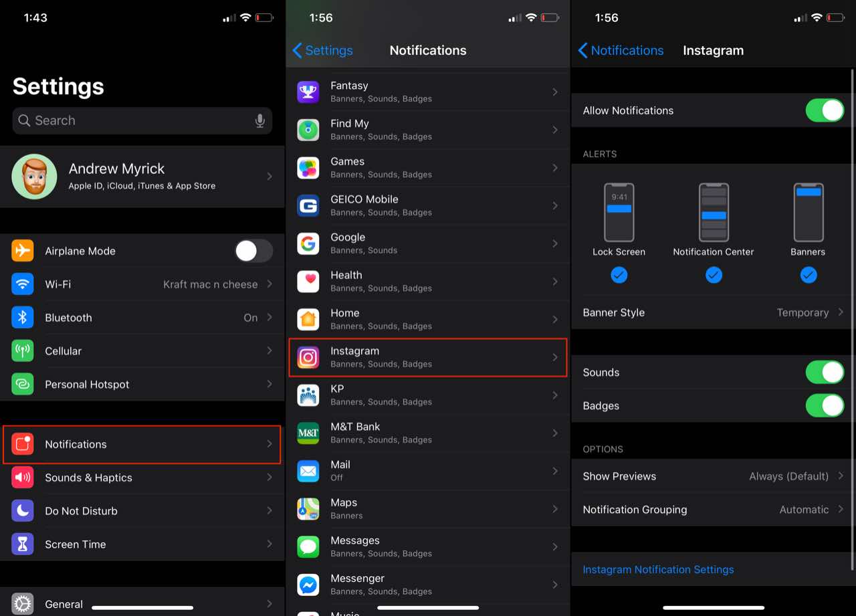Uncheck the Lock Screen alert checkbox
The width and height of the screenshot is (856, 616).
(x=619, y=275)
